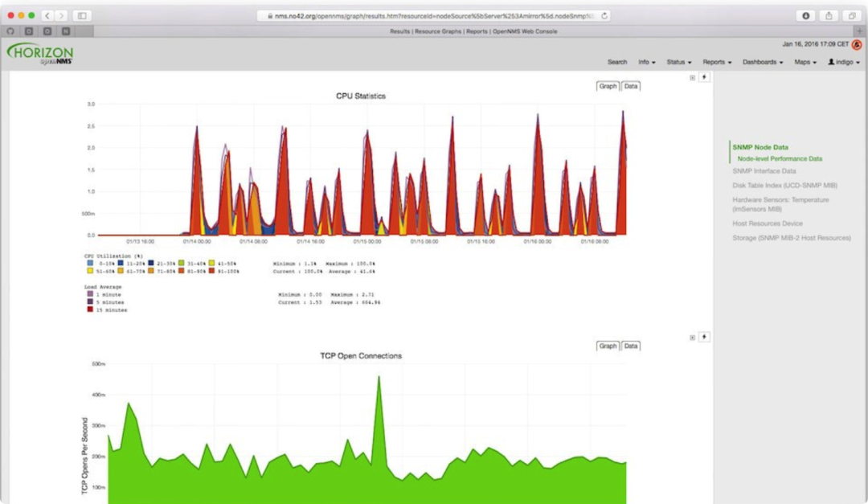Click the lightning bolt icon above CPU Statistics
This screenshot has width=868, height=504.
click(x=704, y=77)
